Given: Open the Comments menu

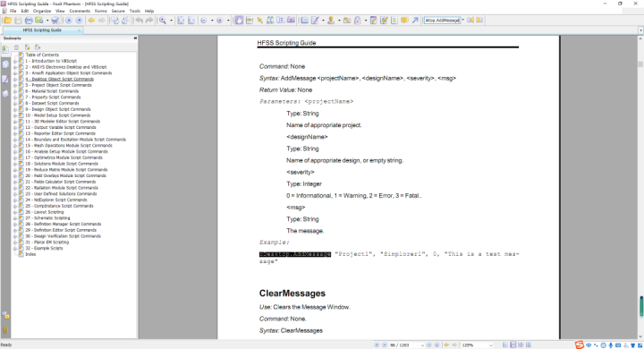Looking at the screenshot, I should pos(80,11).
